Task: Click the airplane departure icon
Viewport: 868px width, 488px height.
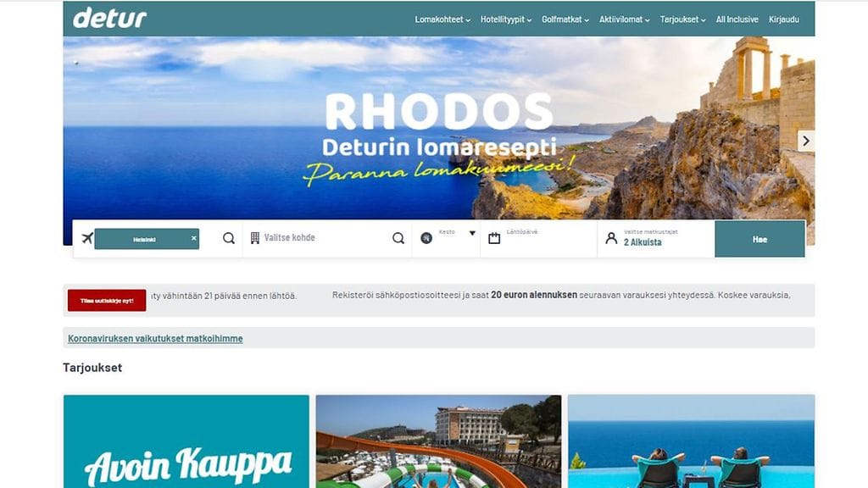Action: (x=87, y=238)
